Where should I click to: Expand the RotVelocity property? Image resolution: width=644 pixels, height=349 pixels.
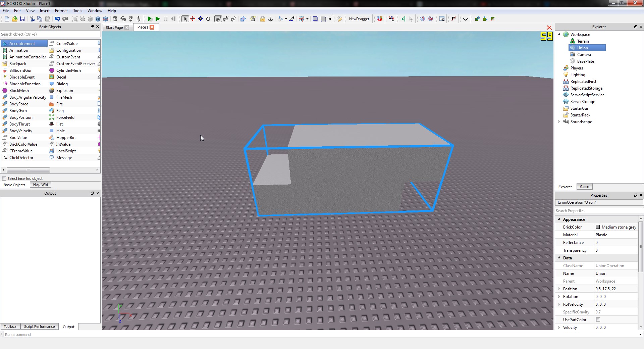tap(559, 304)
